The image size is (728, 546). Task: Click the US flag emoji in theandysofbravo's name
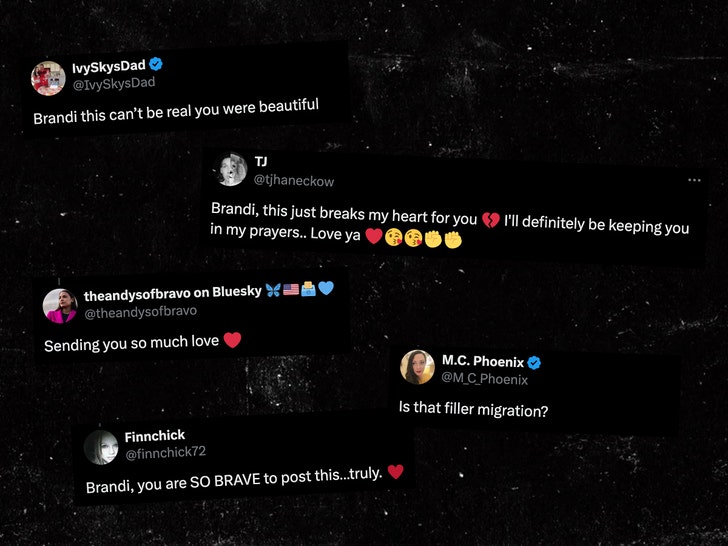click(x=291, y=290)
